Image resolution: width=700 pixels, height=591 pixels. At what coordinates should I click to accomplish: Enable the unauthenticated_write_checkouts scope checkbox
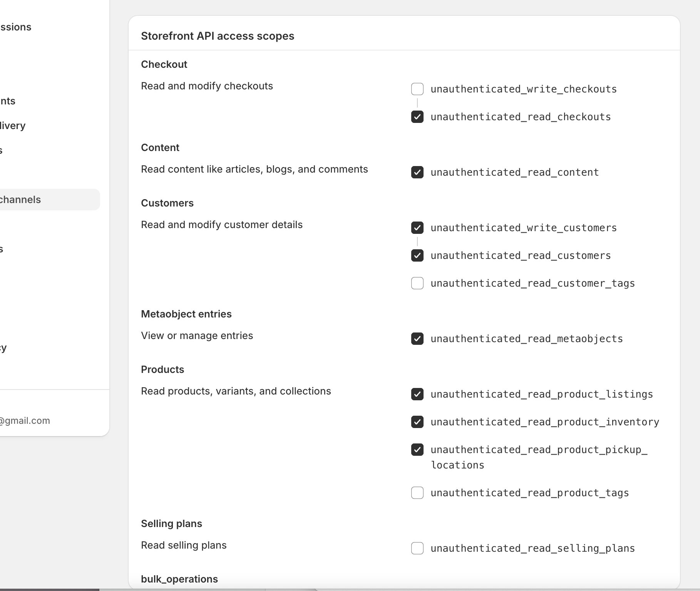417,89
